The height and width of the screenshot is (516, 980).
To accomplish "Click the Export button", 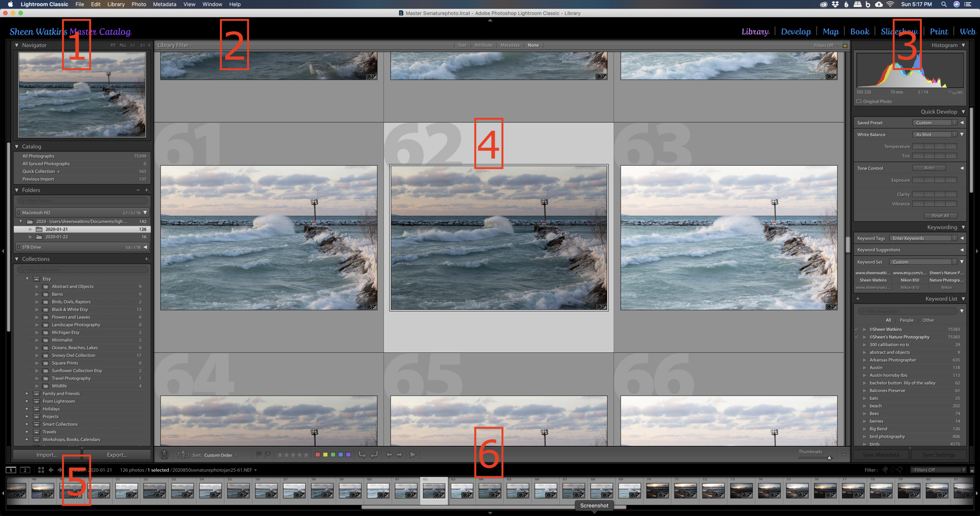I will (x=117, y=455).
